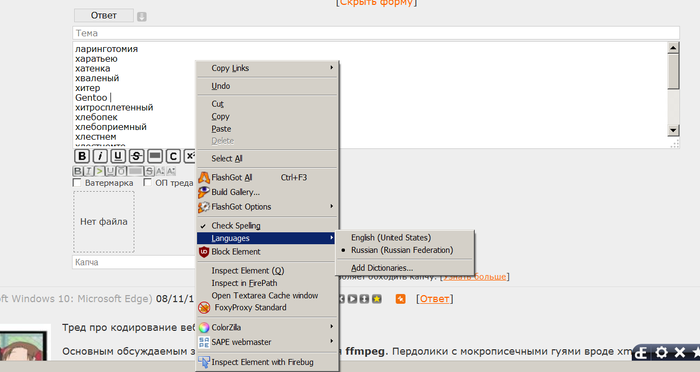Click the FlashGot All icon in context menu

[x=204, y=178]
